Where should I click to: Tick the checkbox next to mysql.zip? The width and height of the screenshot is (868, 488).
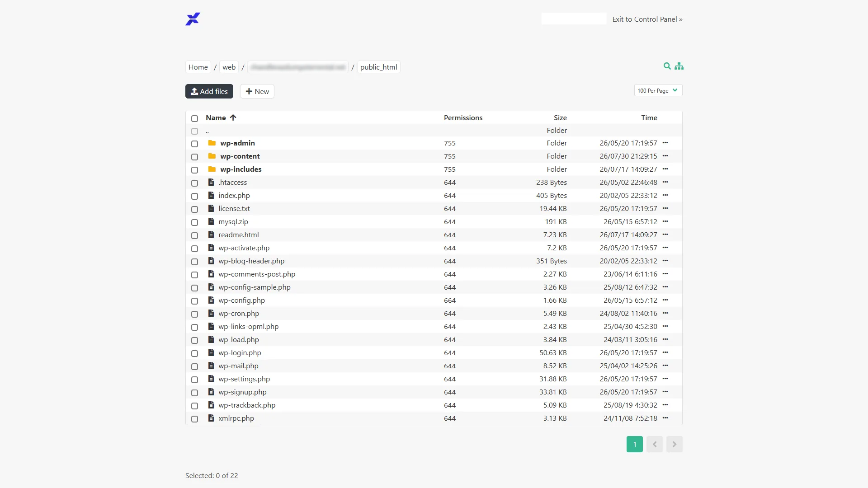[x=194, y=222]
